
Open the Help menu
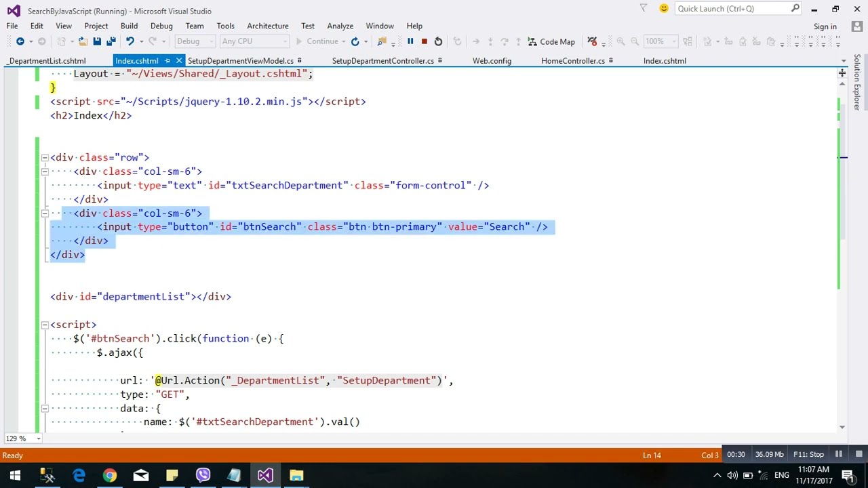click(x=414, y=26)
